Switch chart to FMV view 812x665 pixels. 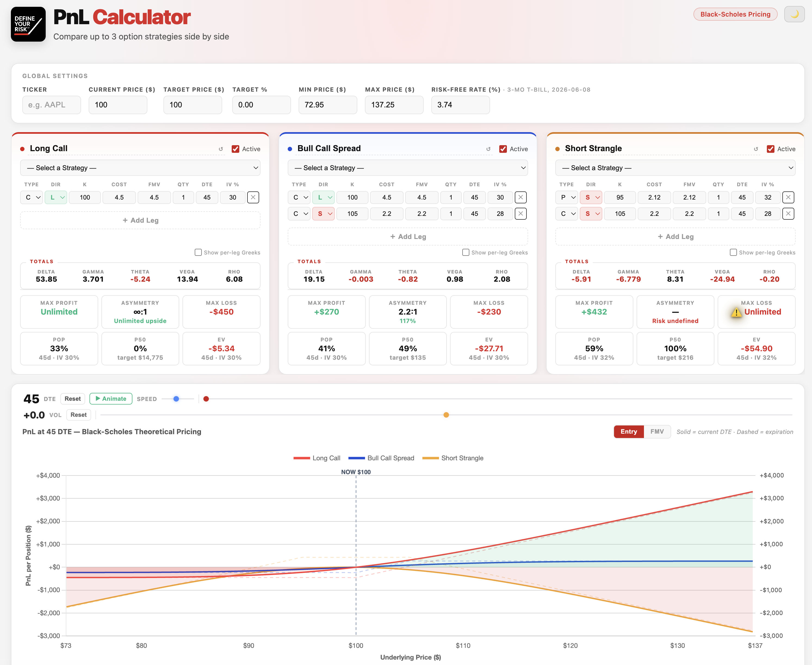click(657, 432)
